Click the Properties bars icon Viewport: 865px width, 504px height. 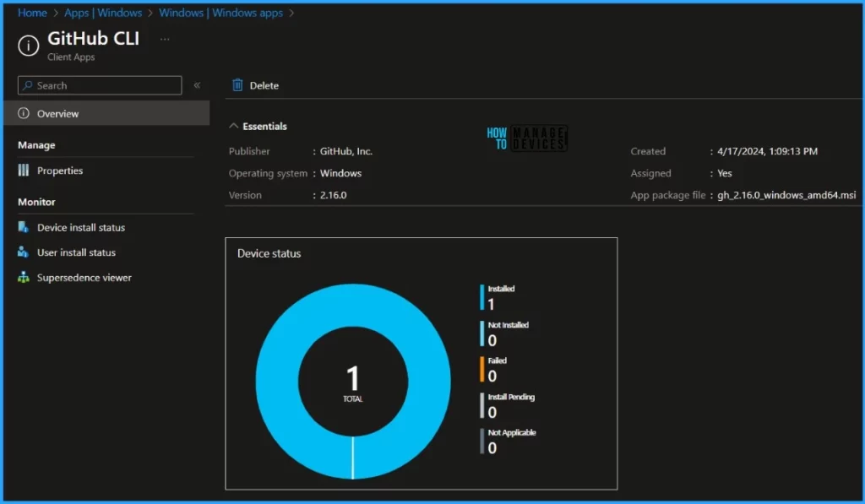click(x=24, y=171)
